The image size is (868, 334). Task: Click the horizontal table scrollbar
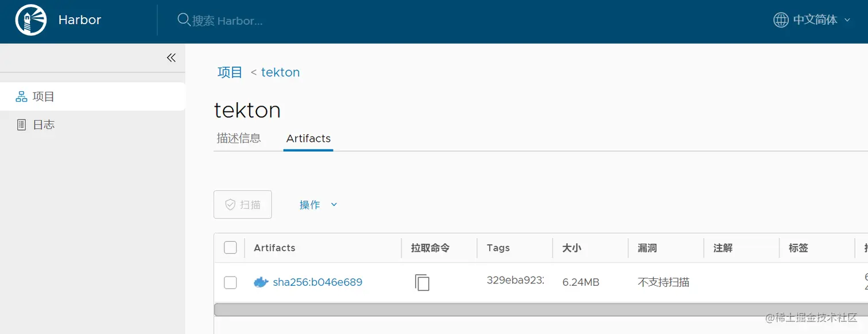pos(541,310)
